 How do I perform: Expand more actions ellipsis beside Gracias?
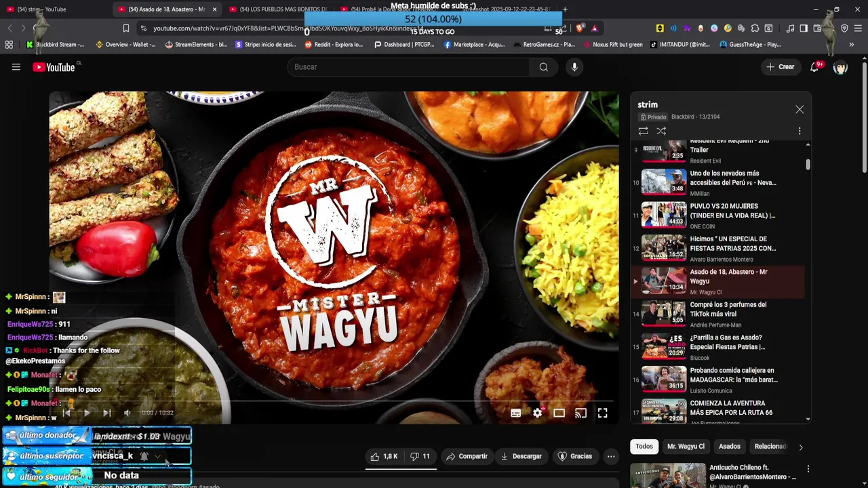611,456
